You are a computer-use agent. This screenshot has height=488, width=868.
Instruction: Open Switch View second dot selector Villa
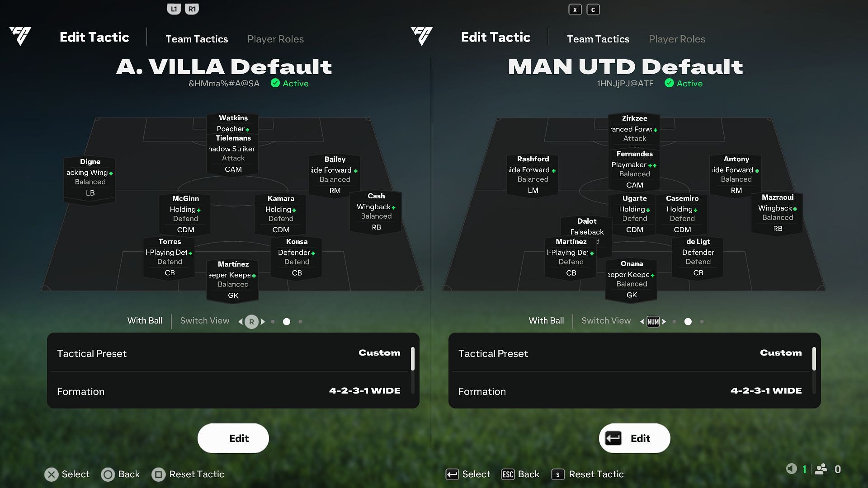[287, 321]
